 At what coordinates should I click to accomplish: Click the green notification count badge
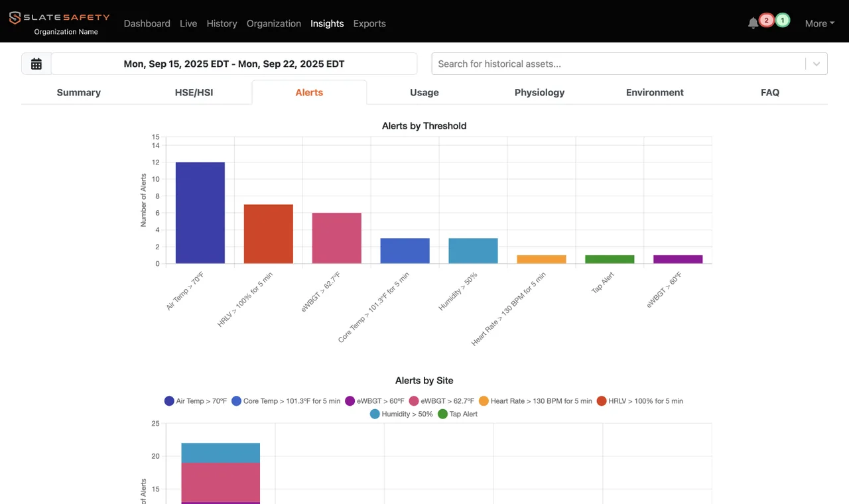tap(783, 21)
